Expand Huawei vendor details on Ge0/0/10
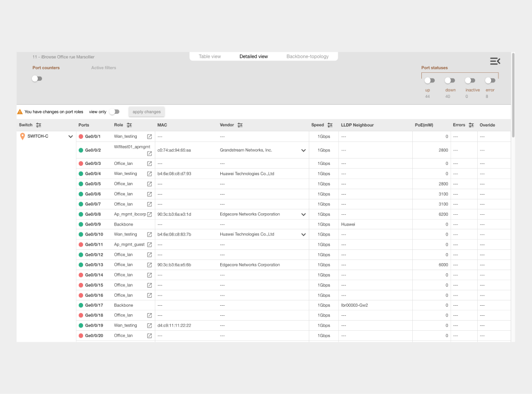Screen dimensions: 532x394 click(303, 234)
